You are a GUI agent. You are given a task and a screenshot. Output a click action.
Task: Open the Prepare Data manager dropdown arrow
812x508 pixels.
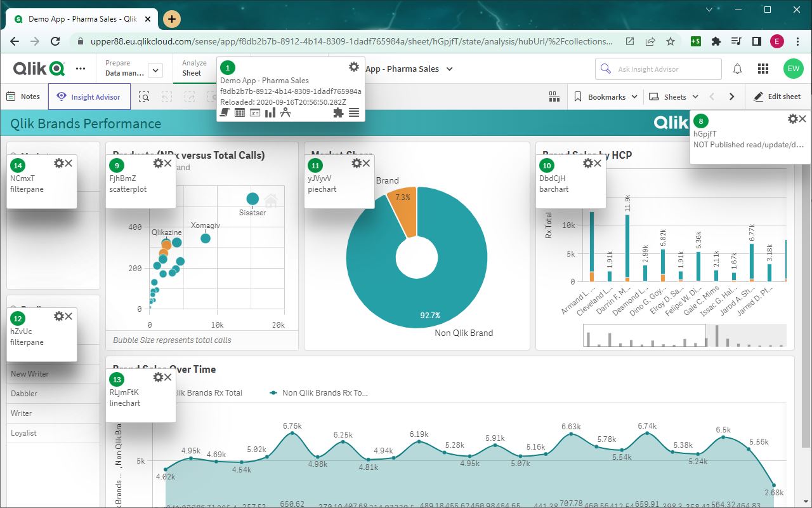click(155, 70)
